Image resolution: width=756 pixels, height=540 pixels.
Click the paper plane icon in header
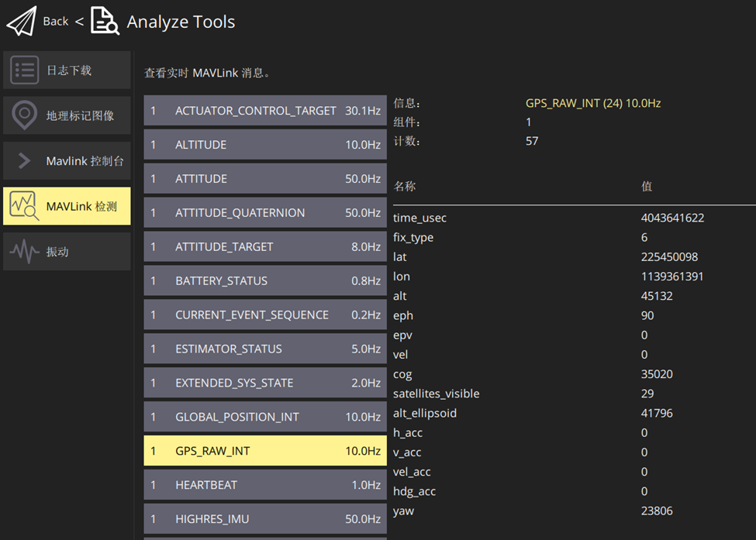(22, 22)
